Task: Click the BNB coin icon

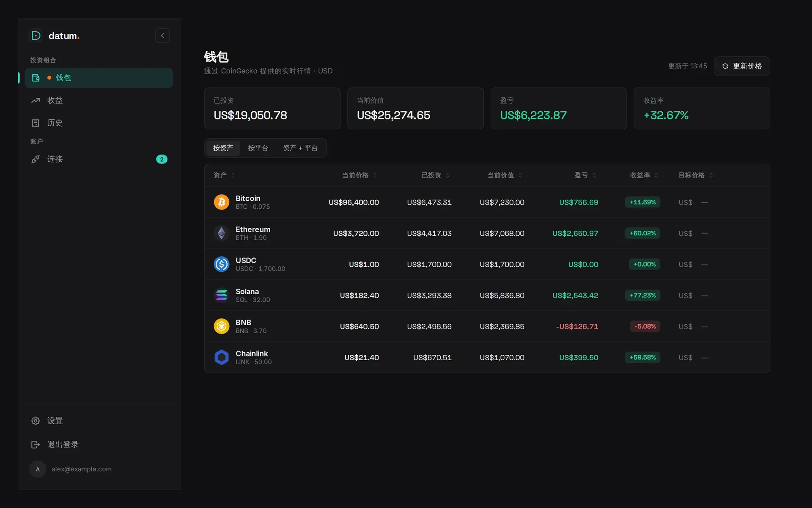Action: (x=222, y=326)
